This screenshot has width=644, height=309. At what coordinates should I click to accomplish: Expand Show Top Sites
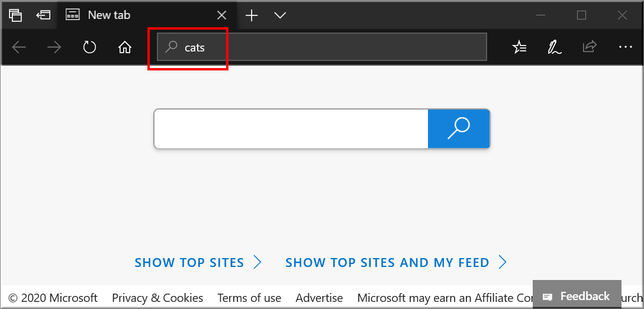coord(198,262)
